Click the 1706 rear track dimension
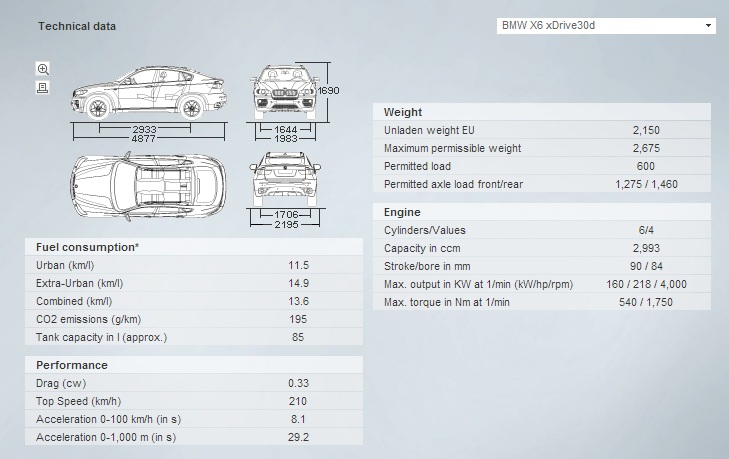This screenshot has height=459, width=729. point(286,215)
